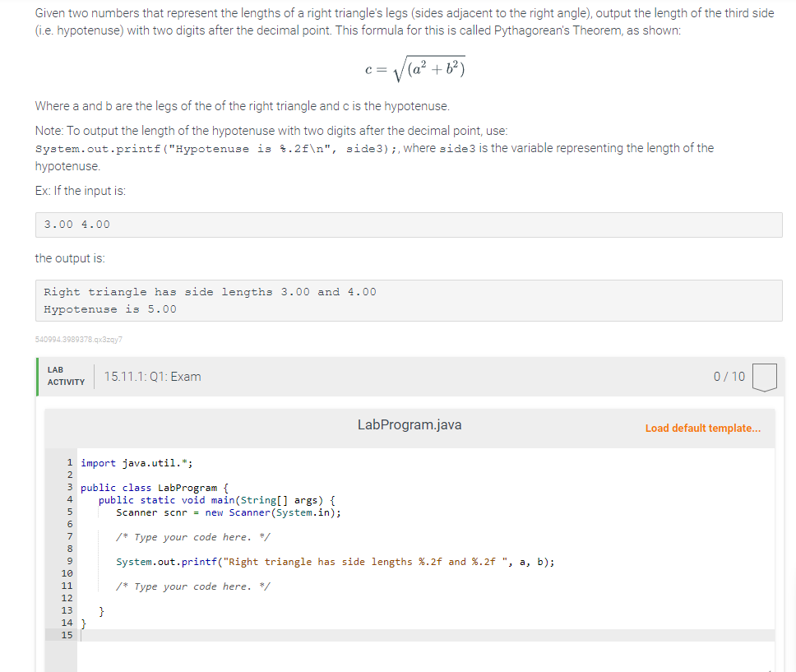The image size is (796, 672).
Task: Click line number 11 in the editor
Action: pos(68,586)
